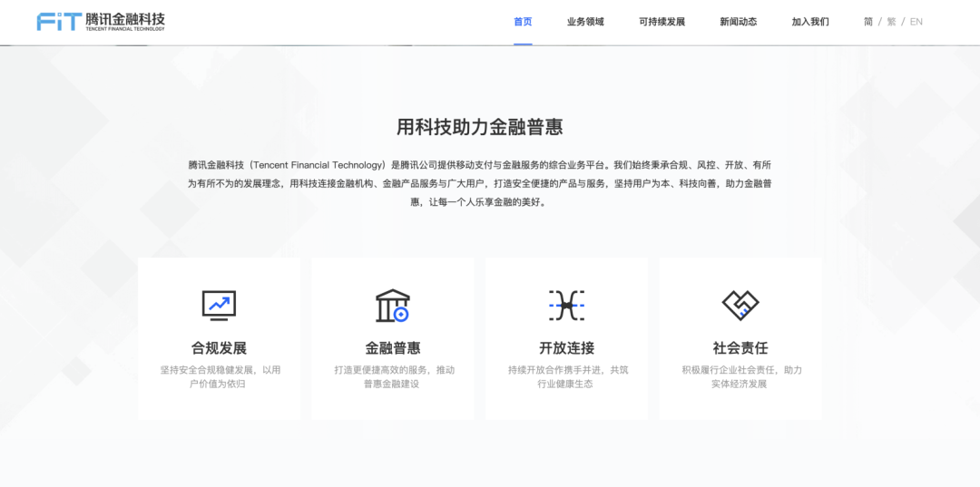The width and height of the screenshot is (980, 487).
Task: Click the 金融普惠 bank building icon
Action: tap(393, 306)
